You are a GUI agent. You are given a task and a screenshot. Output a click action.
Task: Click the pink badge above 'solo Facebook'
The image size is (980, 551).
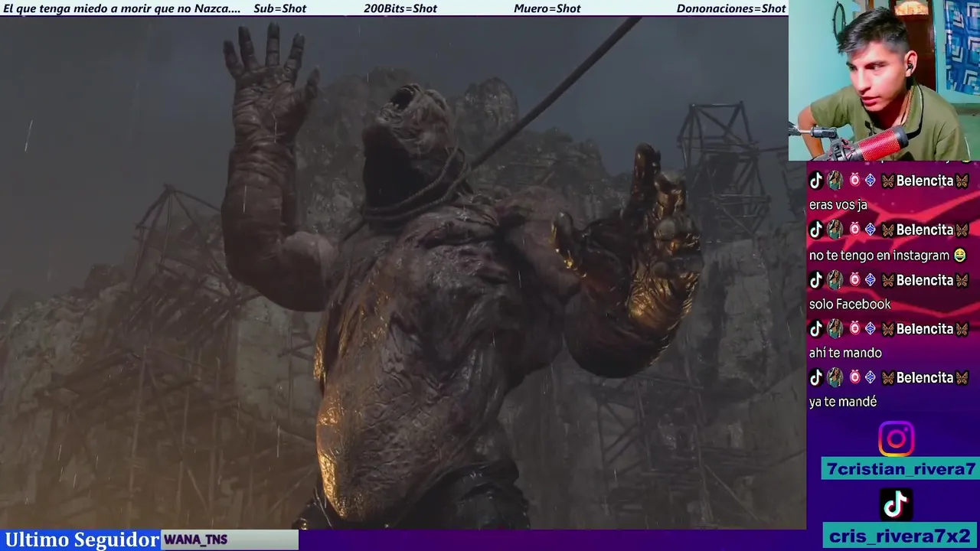854,279
